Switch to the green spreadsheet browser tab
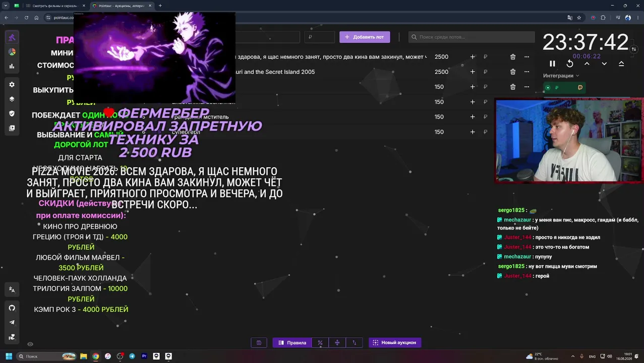The height and width of the screenshot is (363, 644). (x=17, y=6)
